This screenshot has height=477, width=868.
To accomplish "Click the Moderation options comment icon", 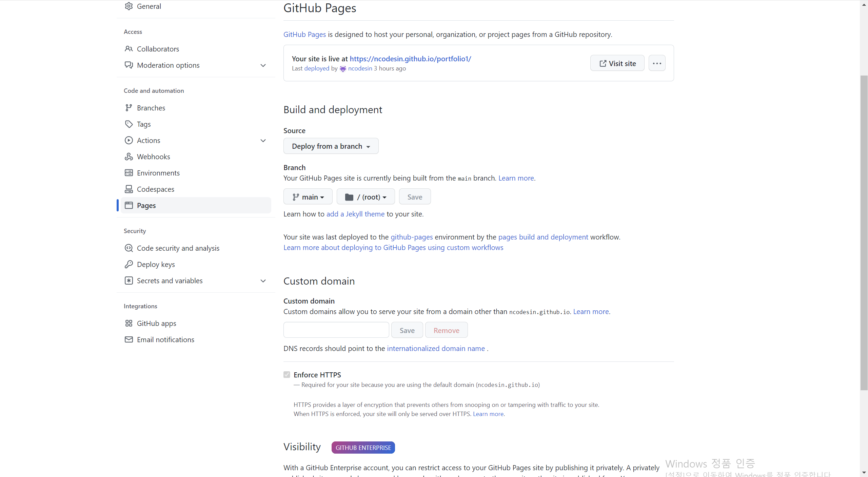I will [129, 65].
